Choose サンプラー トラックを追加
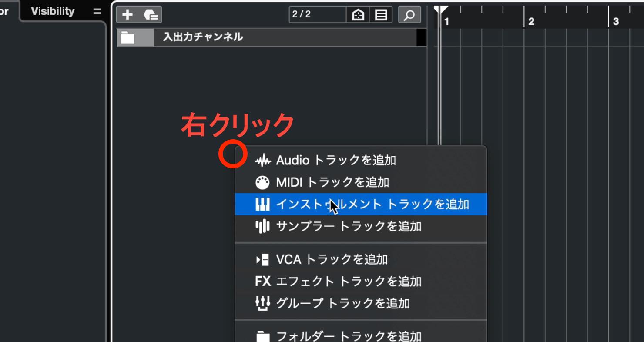Image resolution: width=644 pixels, height=342 pixels. [x=361, y=226]
